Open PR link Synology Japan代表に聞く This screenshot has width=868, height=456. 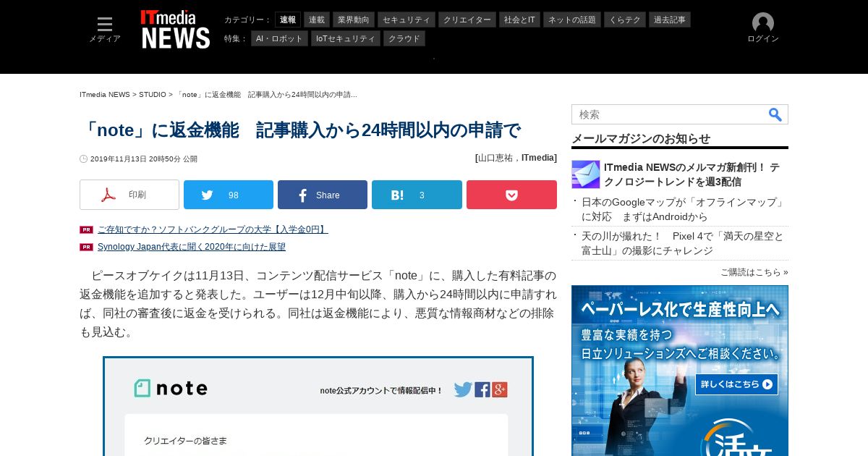(192, 247)
